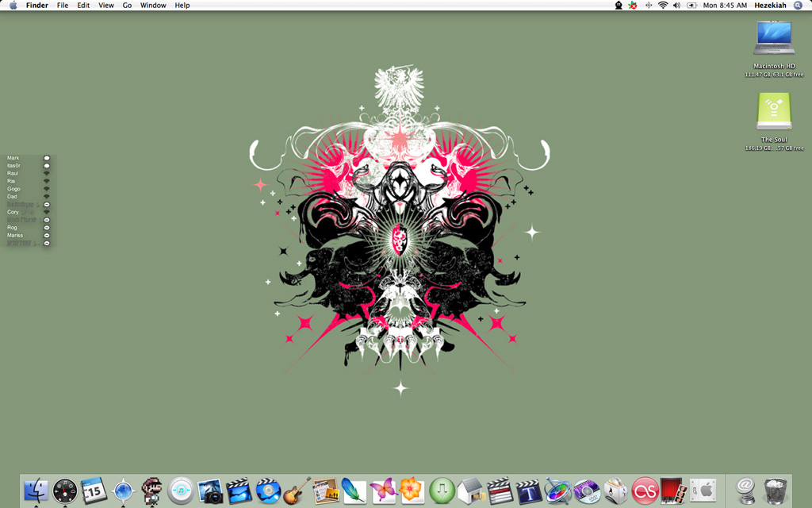The image size is (812, 508).
Task: Select buddy Rog in contact list
Action: point(12,228)
